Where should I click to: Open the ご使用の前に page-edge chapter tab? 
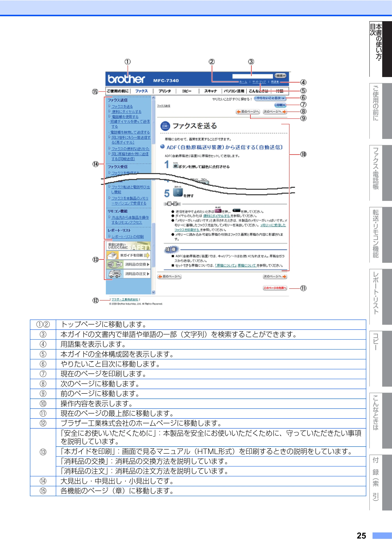(x=380, y=111)
